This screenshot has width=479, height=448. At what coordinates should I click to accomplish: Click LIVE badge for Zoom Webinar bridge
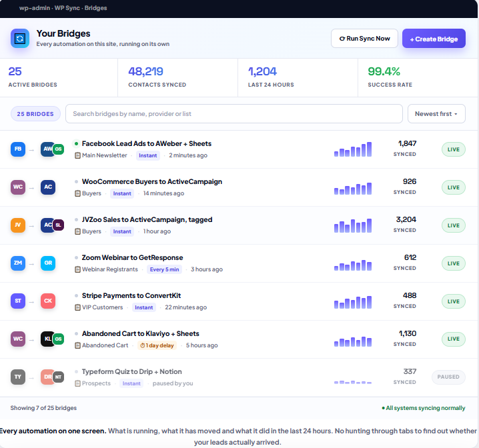454,263
